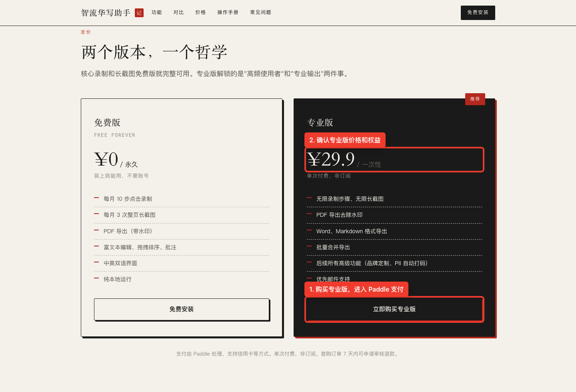Viewport: 576px width, 392px height.
Task: Click the 智流华写助手 brand name
Action: 106,13
